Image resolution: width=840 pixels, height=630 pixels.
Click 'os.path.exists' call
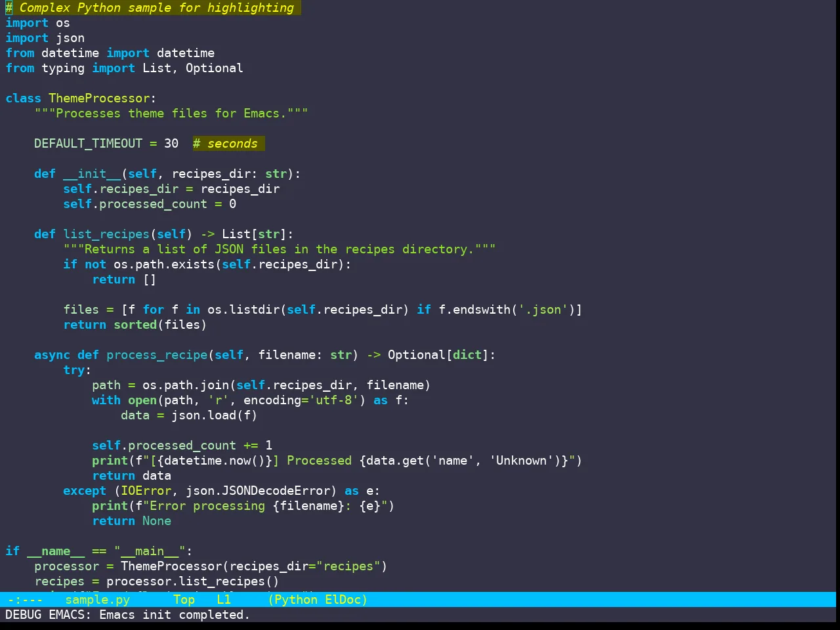point(164,264)
